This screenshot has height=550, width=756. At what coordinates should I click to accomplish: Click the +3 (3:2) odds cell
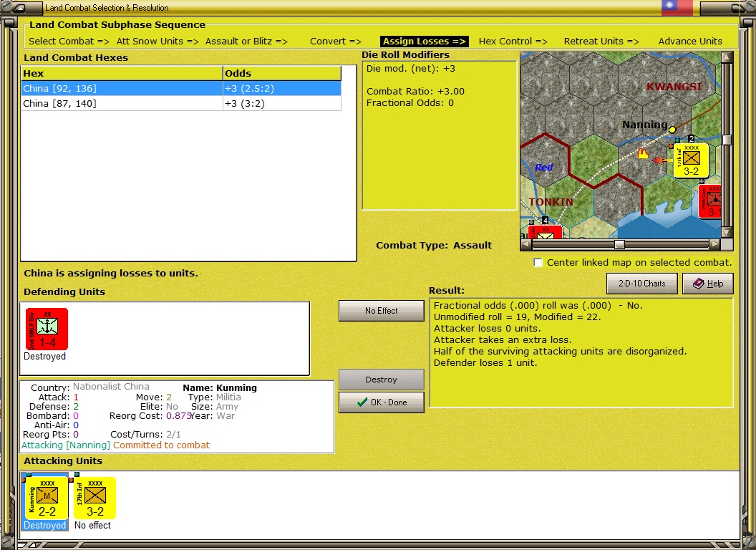tap(281, 103)
